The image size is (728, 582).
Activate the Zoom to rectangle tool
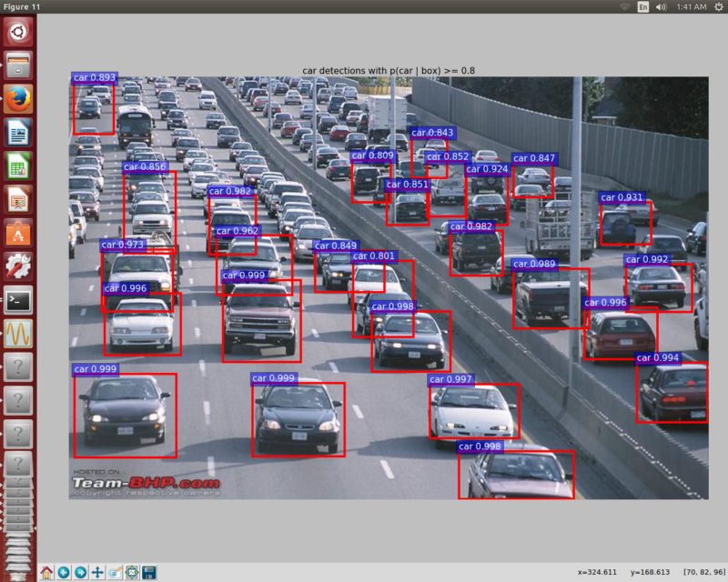[115, 572]
